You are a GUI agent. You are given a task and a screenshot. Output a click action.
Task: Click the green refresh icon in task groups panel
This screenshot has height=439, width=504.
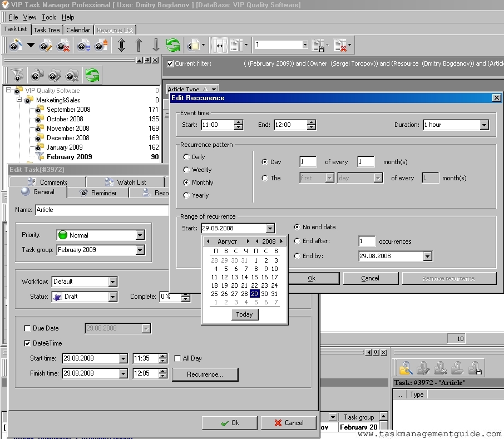92,75
